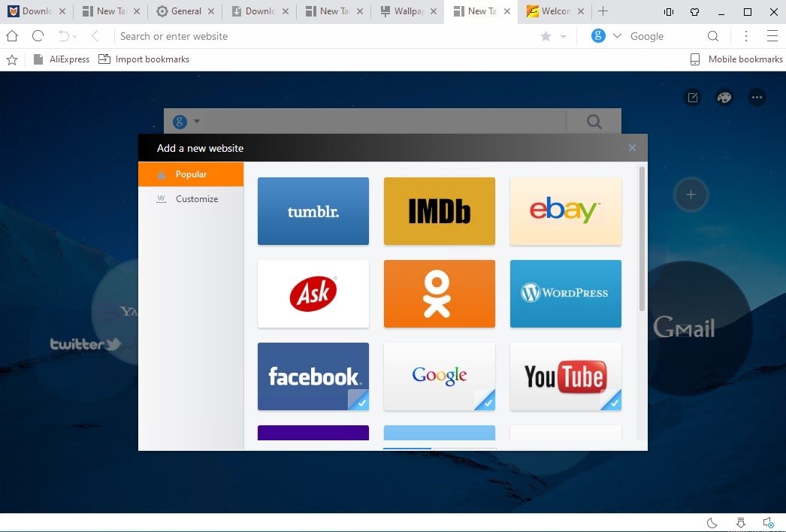Click the add site plus circle
The width and height of the screenshot is (786, 532).
coord(691,195)
